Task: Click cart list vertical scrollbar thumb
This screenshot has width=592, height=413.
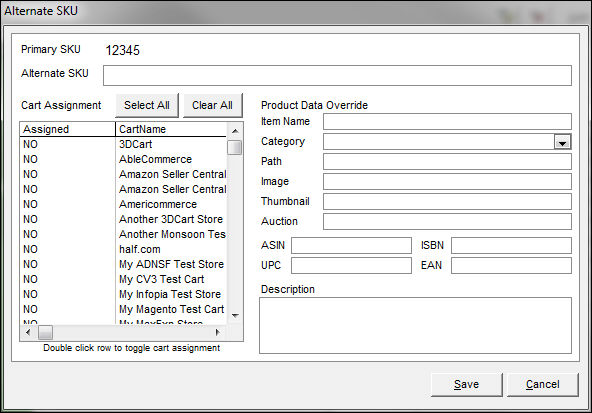Action: [235, 147]
